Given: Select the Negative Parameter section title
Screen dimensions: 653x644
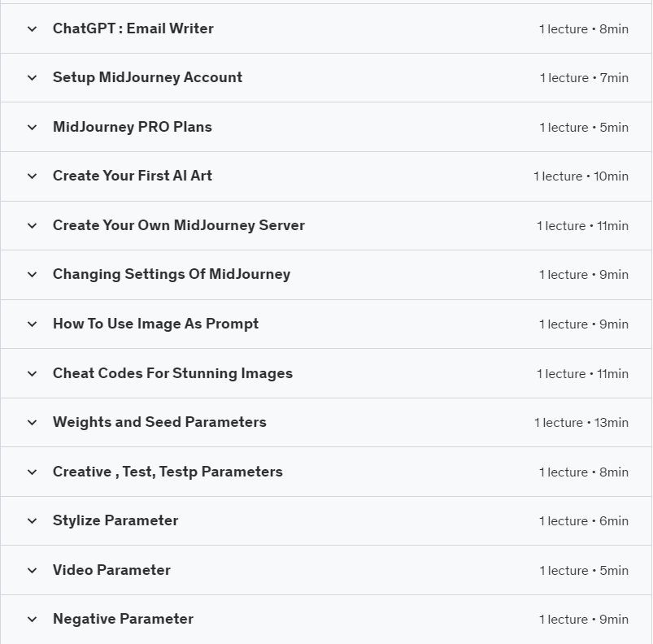Looking at the screenshot, I should tap(124, 619).
